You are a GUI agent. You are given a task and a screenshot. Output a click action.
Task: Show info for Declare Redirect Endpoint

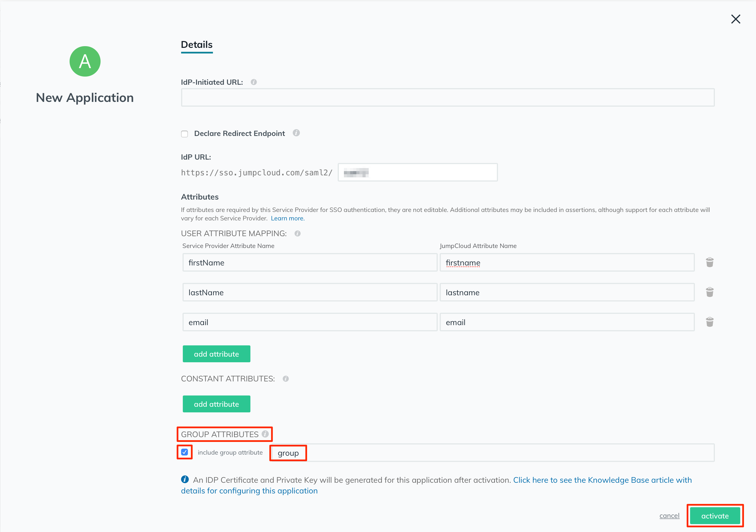click(296, 133)
